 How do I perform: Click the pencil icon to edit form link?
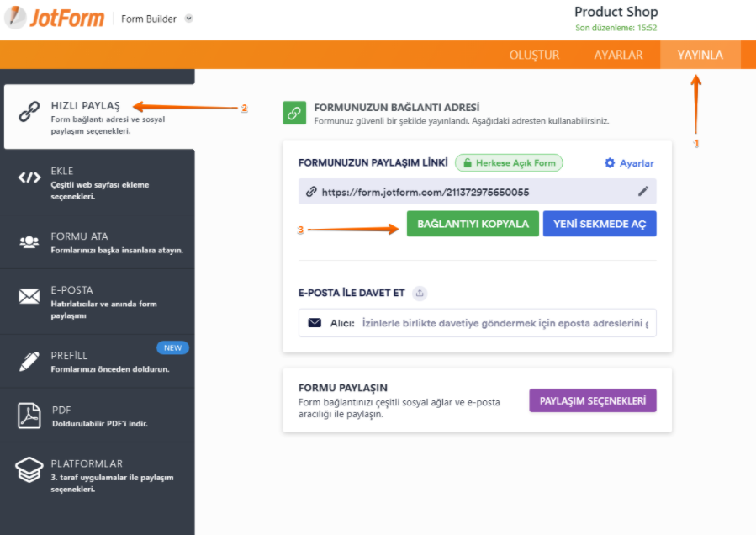[642, 192]
